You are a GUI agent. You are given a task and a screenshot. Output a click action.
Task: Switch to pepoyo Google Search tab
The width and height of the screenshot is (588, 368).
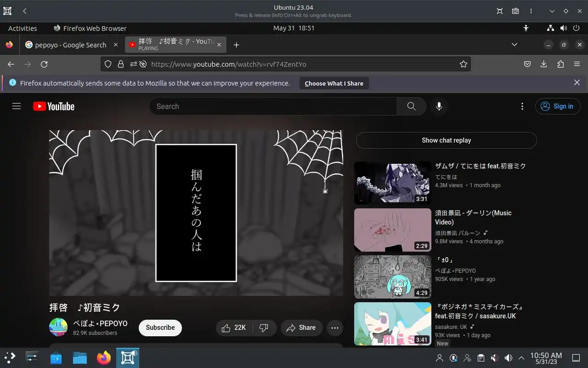(67, 45)
